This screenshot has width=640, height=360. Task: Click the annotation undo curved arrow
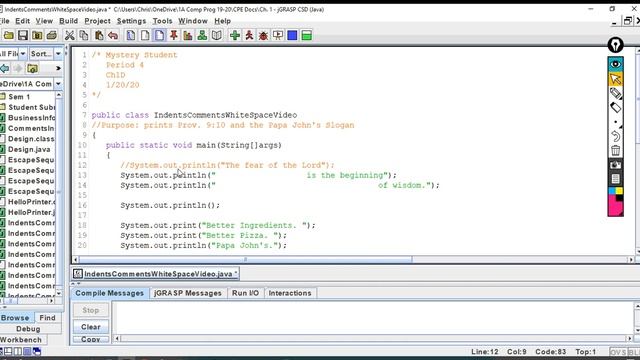pyautogui.click(x=616, y=136)
